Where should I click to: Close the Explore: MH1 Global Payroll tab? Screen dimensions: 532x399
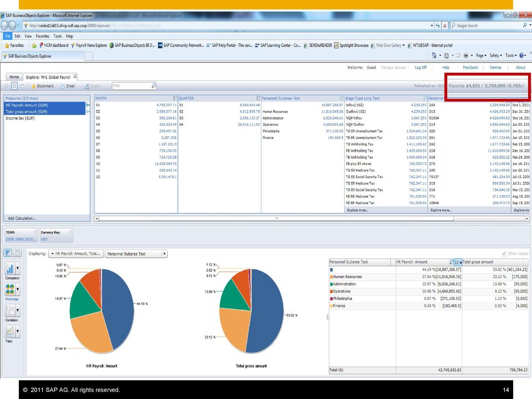point(75,76)
